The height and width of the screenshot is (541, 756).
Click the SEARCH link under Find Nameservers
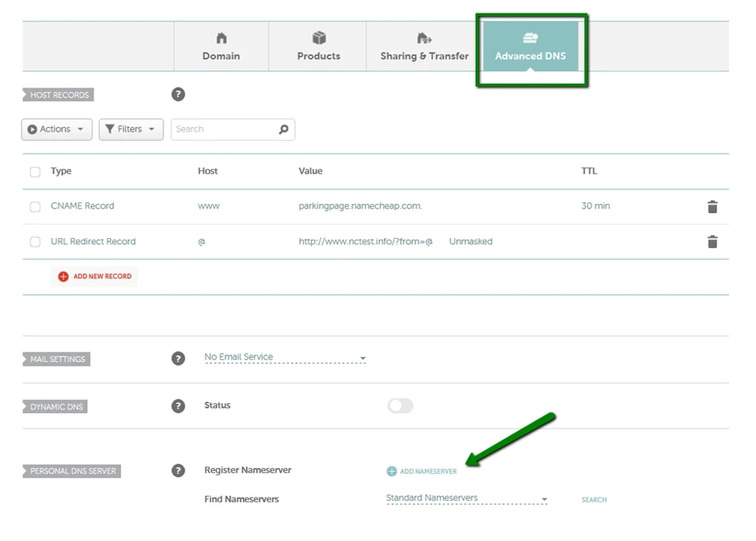pos(593,499)
